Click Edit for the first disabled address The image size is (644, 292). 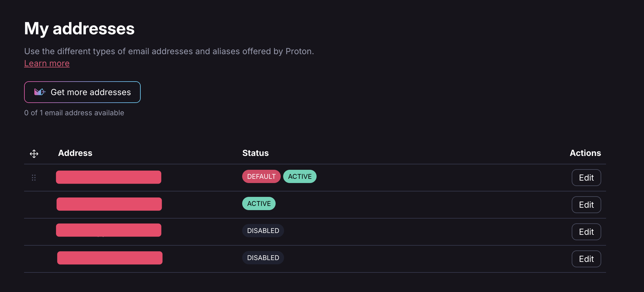click(586, 232)
